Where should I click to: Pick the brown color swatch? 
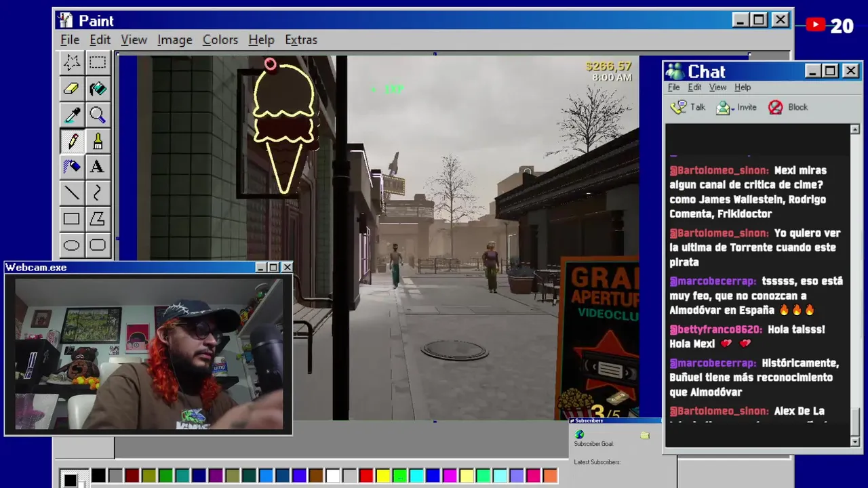316,476
